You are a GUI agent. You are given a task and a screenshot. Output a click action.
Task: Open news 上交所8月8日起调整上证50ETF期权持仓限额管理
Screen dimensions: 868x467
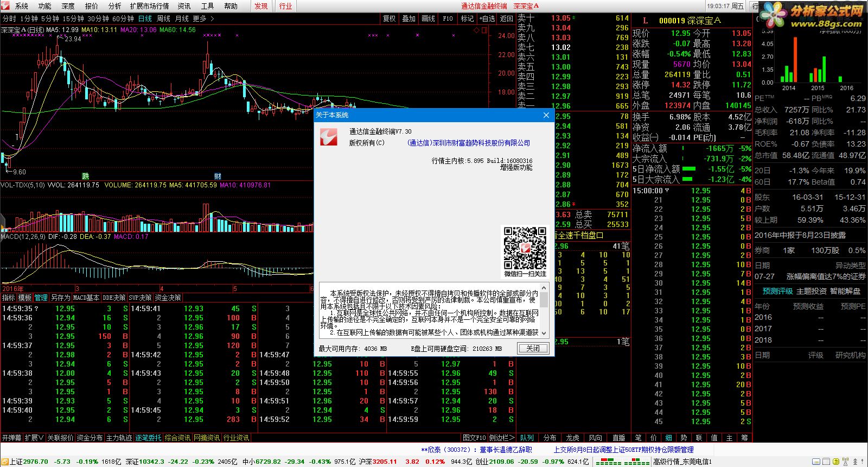623,450
